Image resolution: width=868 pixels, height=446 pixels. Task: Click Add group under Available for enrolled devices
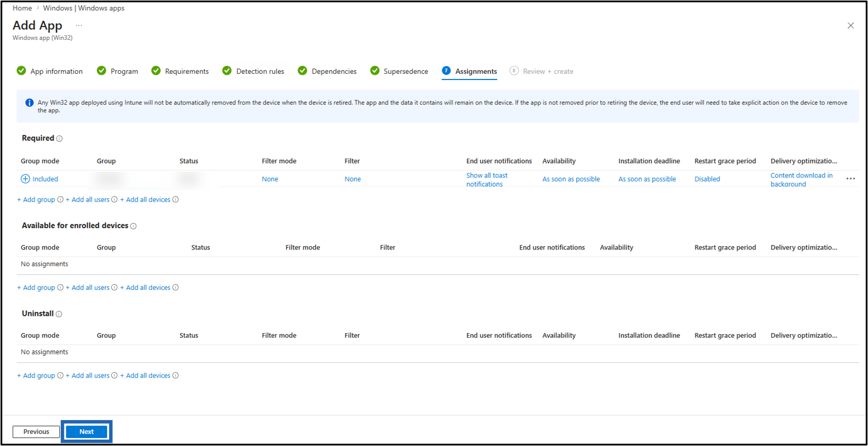(x=36, y=288)
